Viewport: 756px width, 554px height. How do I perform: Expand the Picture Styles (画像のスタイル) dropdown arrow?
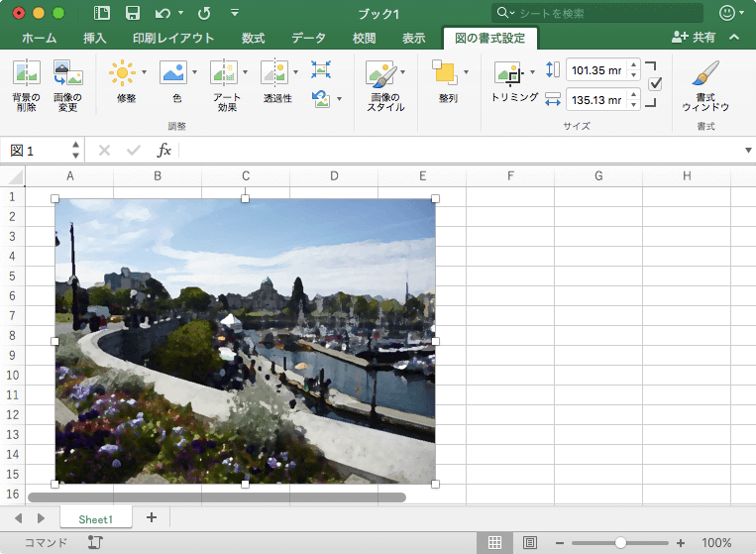(x=402, y=72)
